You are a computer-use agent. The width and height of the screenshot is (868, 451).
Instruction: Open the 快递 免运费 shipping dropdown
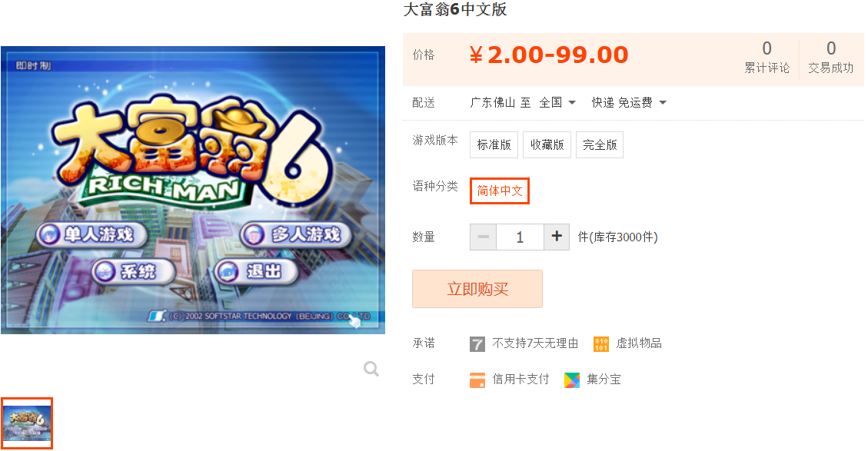(629, 102)
